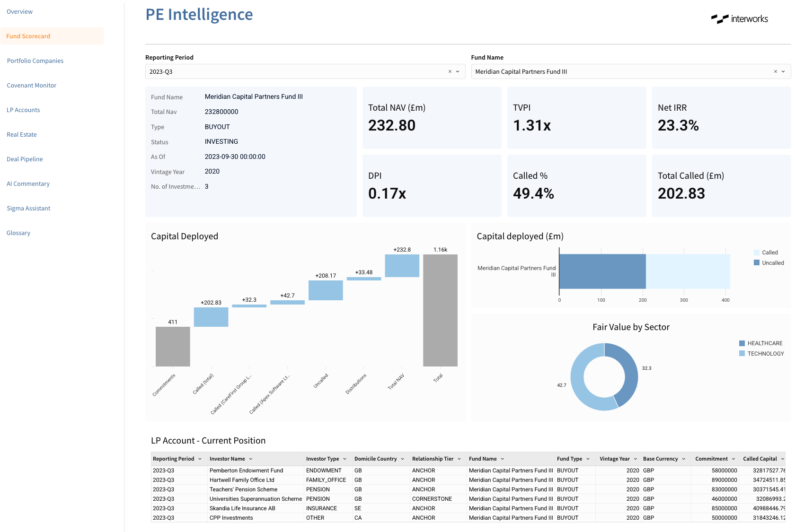Image resolution: width=795 pixels, height=532 pixels.
Task: Select the +202.83 Called (total) waterfall bar
Action: point(211,317)
